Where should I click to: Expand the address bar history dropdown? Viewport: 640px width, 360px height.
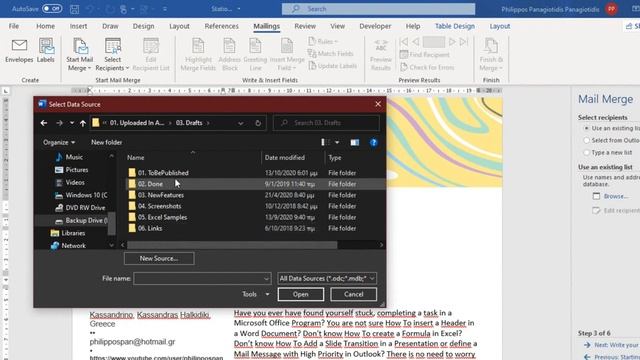pyautogui.click(x=240, y=123)
